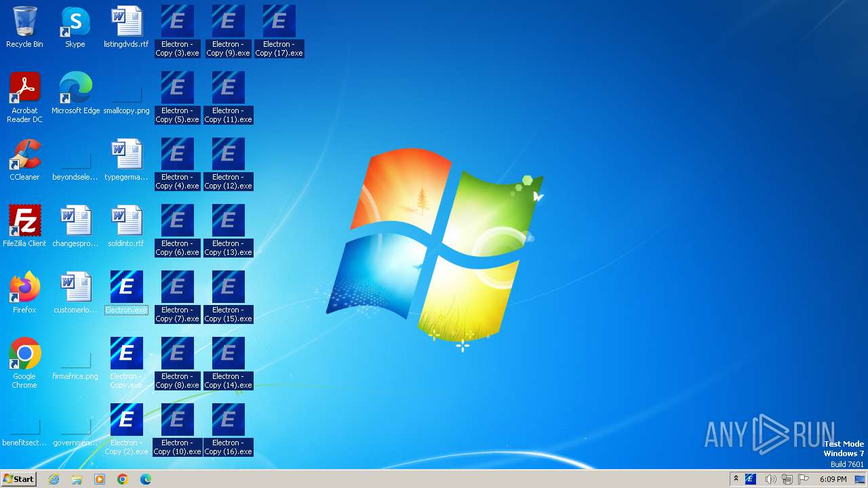
Task: Select Microsoft Edge desktop shortcut
Action: click(x=75, y=94)
